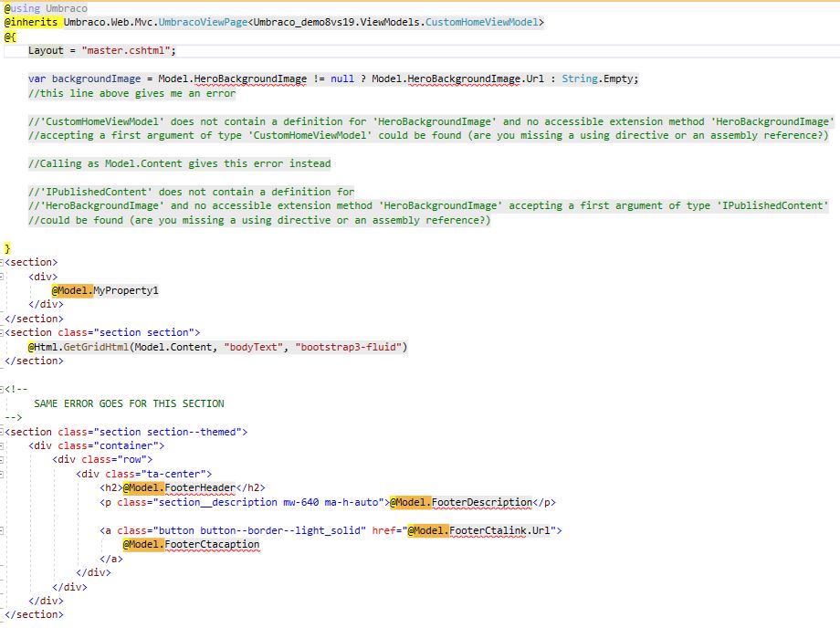
Task: Collapse the div class="row" block
Action: pyautogui.click(x=3, y=460)
